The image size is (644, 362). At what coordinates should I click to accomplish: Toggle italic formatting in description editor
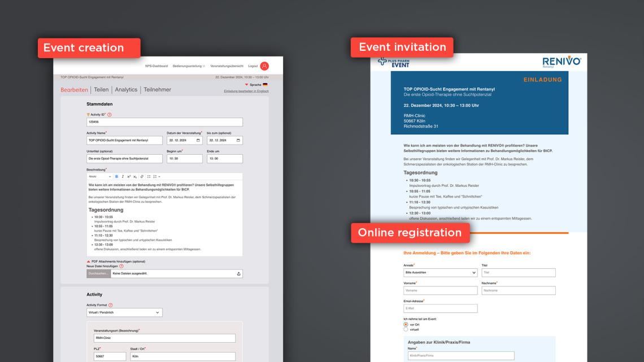click(123, 177)
